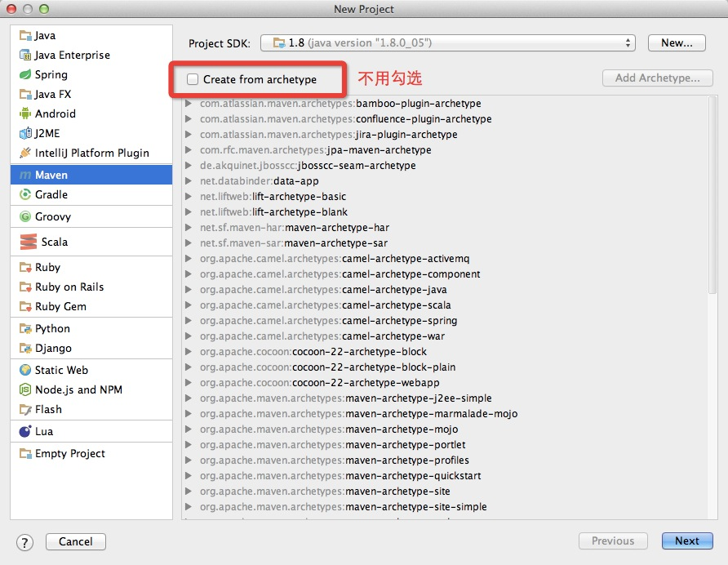Click the Maven m icon
This screenshot has height=565, width=728.
click(x=25, y=176)
